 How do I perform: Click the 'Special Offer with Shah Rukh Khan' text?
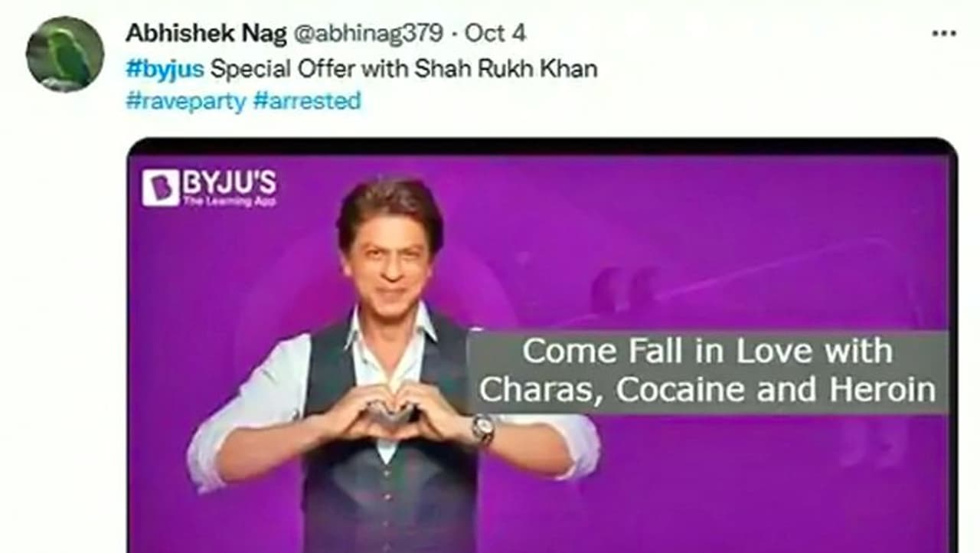pyautogui.click(x=403, y=68)
